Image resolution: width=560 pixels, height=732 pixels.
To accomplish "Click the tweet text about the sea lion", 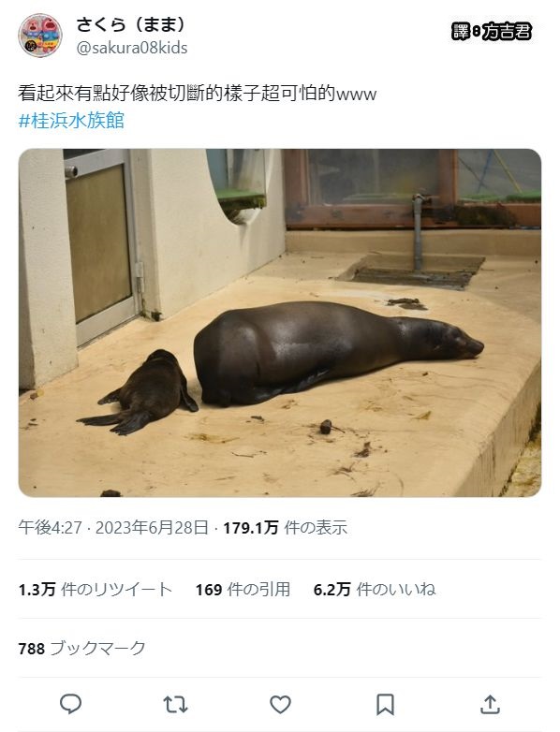I will pos(197,94).
